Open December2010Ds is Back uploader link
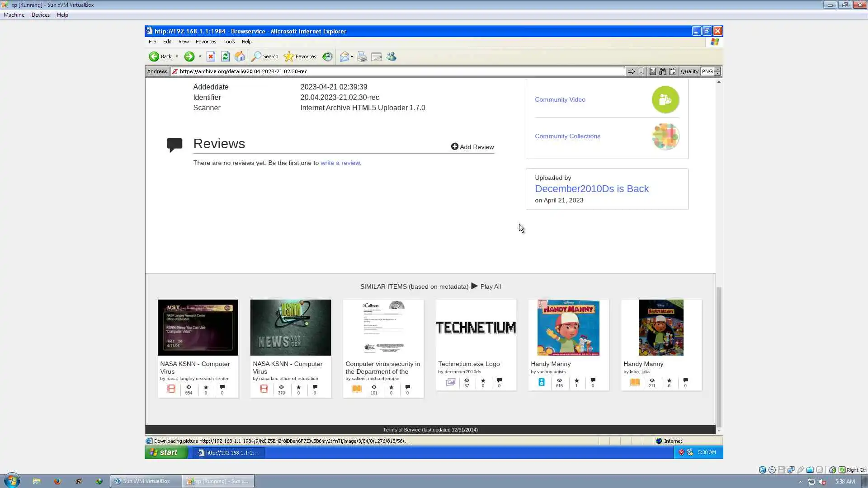Viewport: 868px width, 488px height. [x=591, y=189]
